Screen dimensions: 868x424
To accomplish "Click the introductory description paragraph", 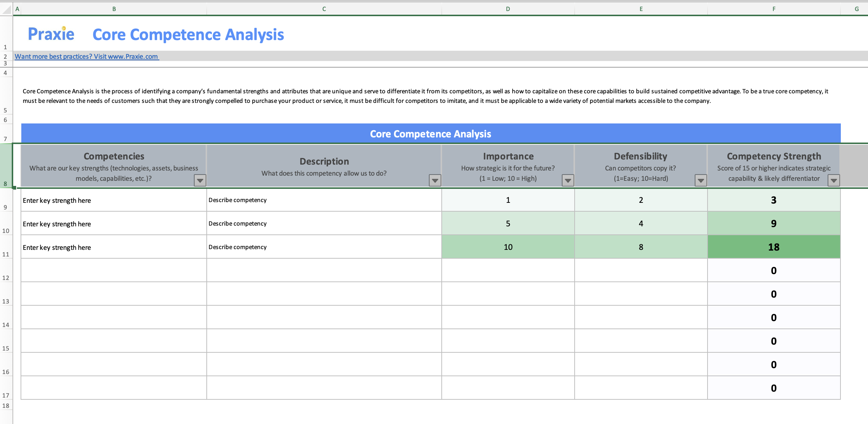I will tap(425, 96).
